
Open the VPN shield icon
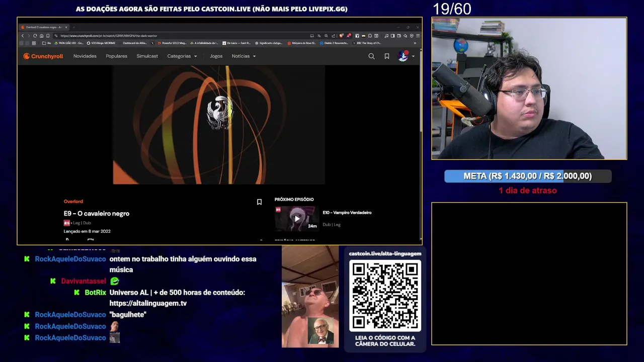[412, 36]
